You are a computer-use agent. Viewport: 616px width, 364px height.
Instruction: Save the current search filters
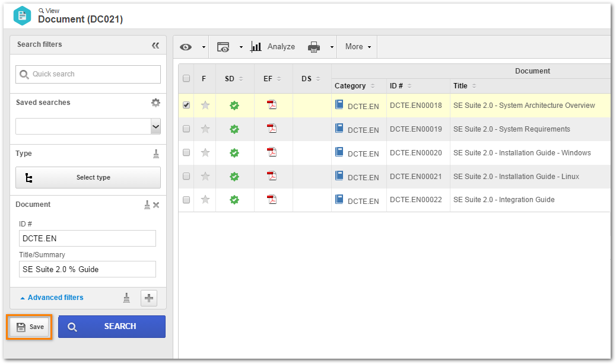(x=30, y=327)
